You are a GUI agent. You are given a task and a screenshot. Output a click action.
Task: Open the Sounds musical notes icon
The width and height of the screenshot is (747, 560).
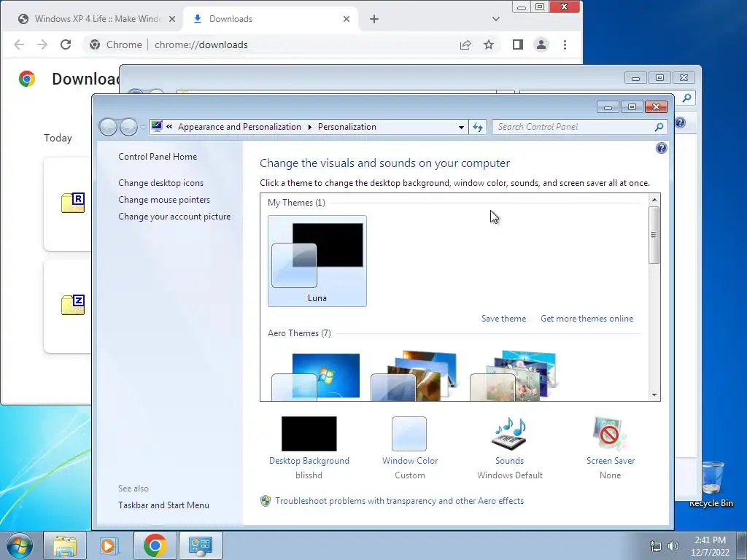pyautogui.click(x=509, y=434)
